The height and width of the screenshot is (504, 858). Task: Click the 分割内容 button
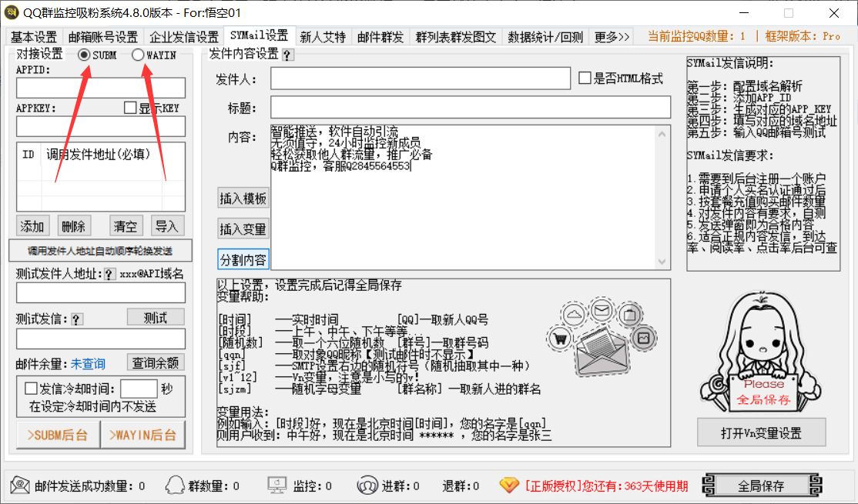pyautogui.click(x=243, y=259)
